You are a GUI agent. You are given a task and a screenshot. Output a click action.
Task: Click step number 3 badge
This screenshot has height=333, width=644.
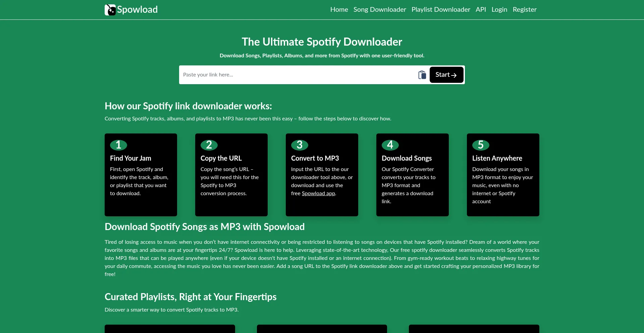pyautogui.click(x=300, y=145)
